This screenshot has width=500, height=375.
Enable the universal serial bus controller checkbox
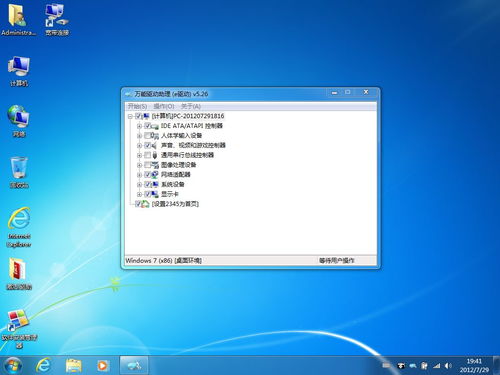[148, 155]
